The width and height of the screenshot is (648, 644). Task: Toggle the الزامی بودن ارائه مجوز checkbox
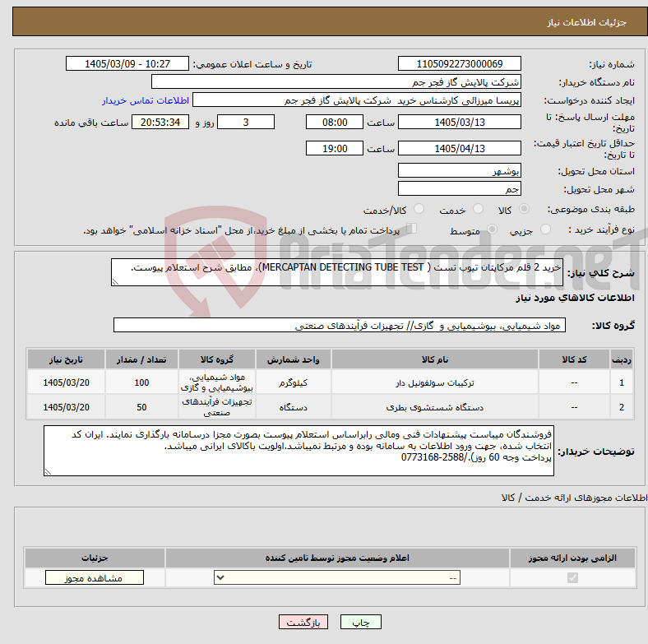pos(572,577)
